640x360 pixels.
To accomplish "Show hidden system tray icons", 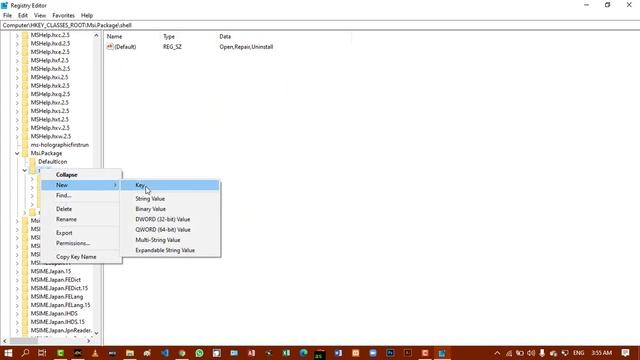I will (497, 353).
